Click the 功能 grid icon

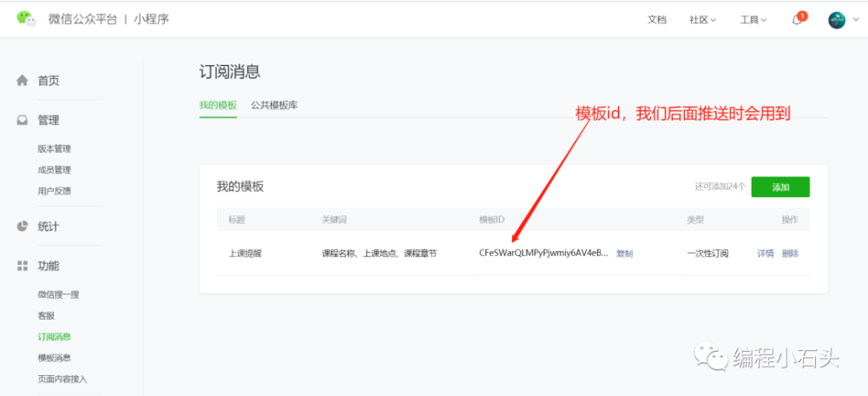tap(23, 266)
